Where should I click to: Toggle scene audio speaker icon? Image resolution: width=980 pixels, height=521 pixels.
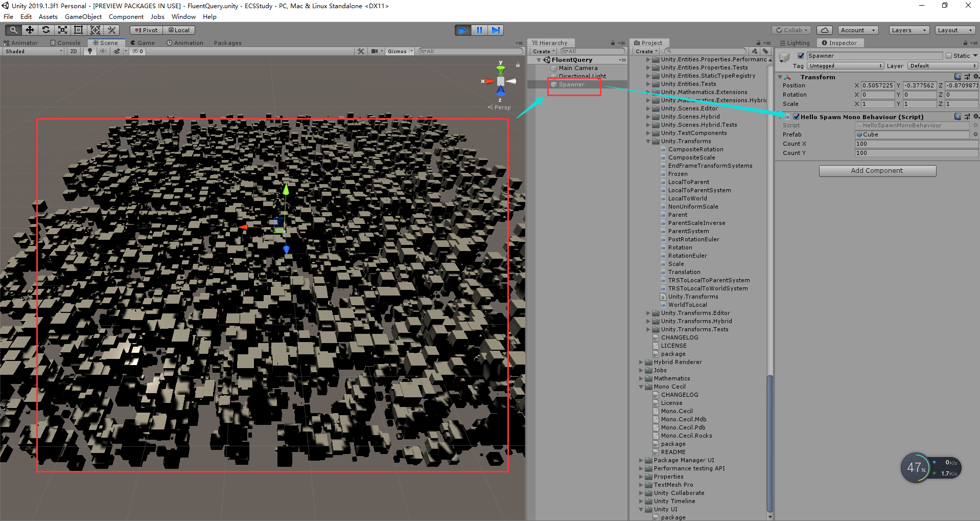(x=103, y=51)
